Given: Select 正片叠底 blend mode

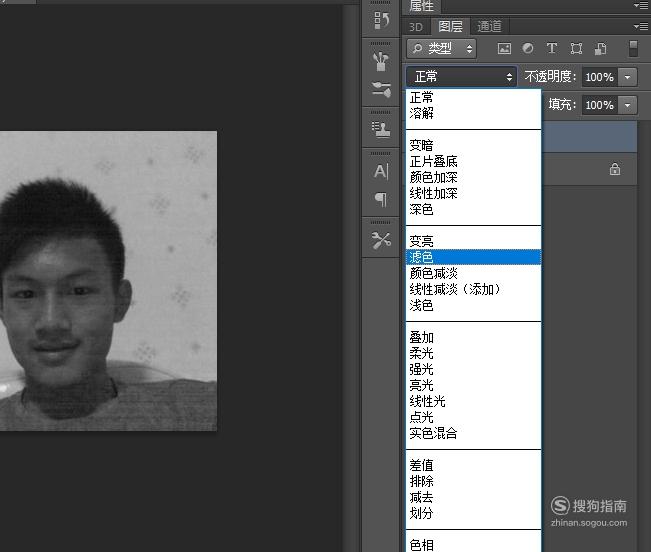Looking at the screenshot, I should pos(473,161).
